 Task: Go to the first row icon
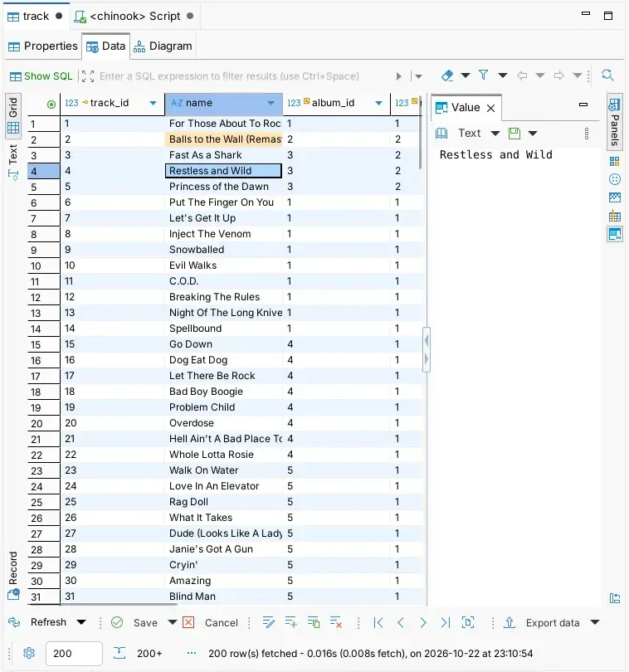click(378, 622)
